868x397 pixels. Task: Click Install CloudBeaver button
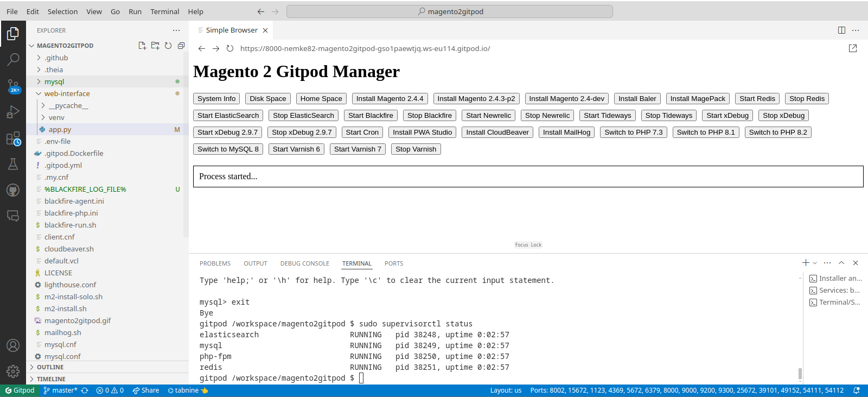(x=497, y=133)
